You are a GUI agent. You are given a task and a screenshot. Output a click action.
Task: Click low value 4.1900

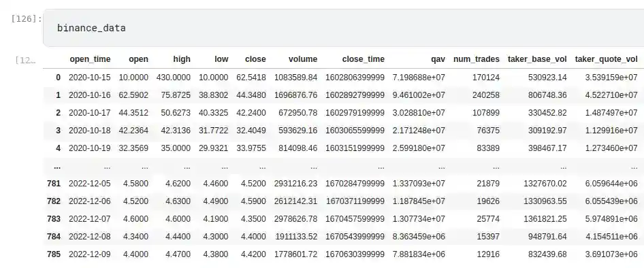click(216, 219)
